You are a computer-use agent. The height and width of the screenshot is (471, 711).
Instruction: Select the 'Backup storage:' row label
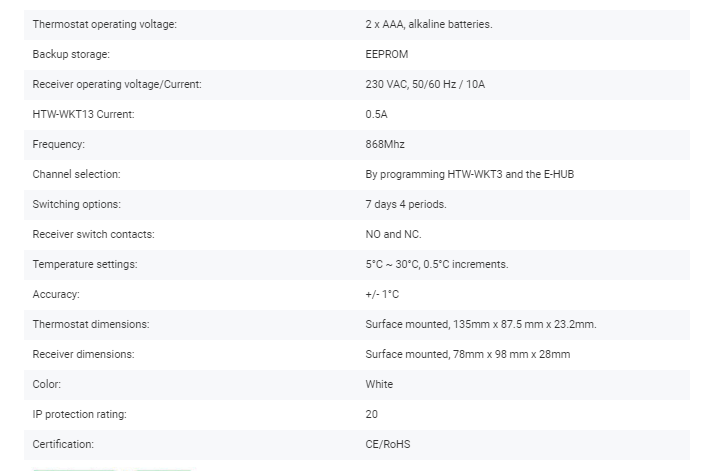coord(71,54)
